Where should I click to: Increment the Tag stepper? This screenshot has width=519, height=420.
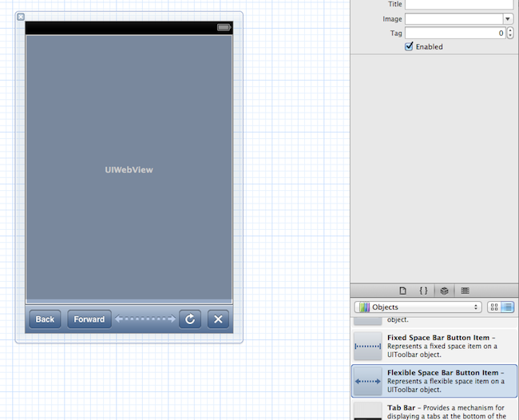click(x=510, y=30)
